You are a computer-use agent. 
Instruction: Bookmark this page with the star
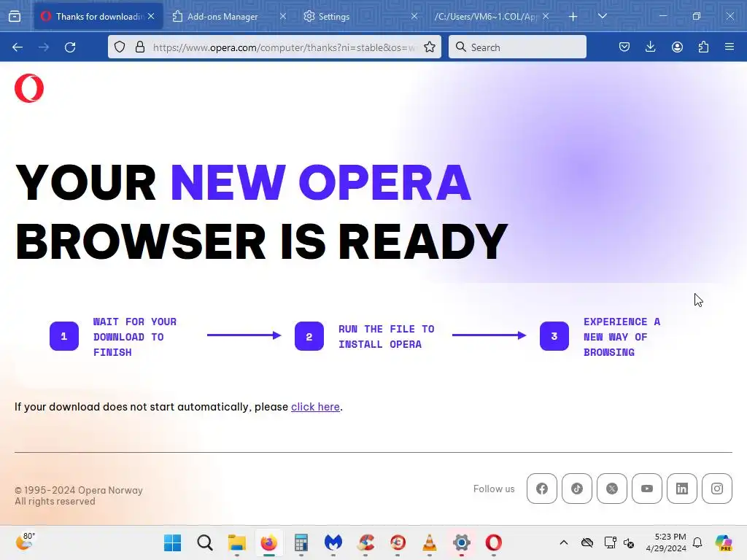click(430, 47)
